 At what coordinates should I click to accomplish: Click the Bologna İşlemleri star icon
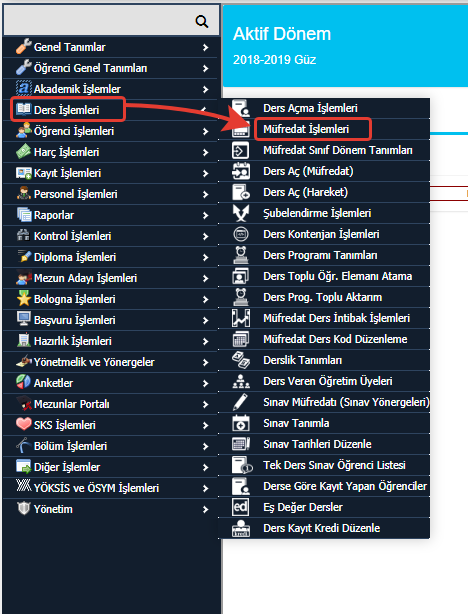[23, 298]
